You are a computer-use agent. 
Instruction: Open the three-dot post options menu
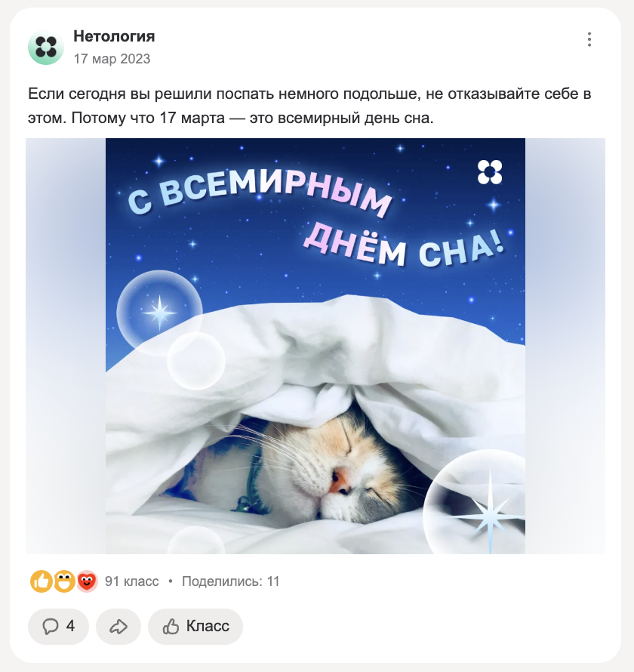point(589,39)
